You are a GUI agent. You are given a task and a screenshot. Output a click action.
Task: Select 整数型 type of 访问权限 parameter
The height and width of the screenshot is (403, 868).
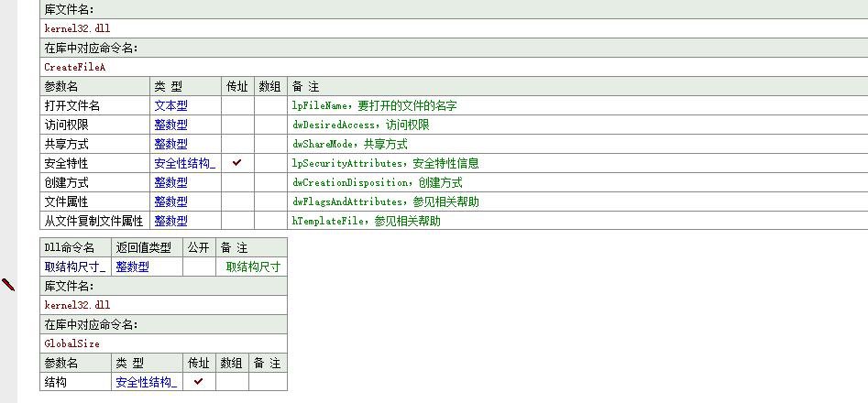click(170, 125)
